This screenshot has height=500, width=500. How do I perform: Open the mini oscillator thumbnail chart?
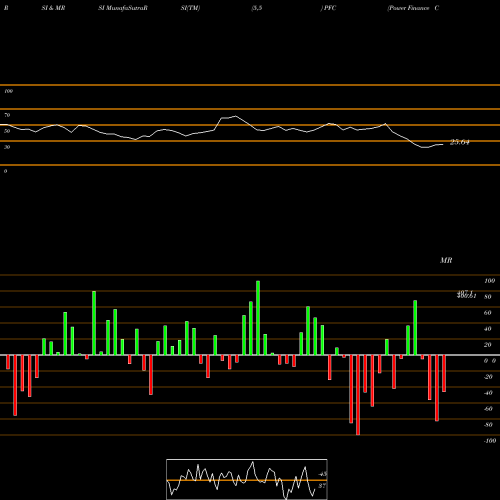point(247,479)
